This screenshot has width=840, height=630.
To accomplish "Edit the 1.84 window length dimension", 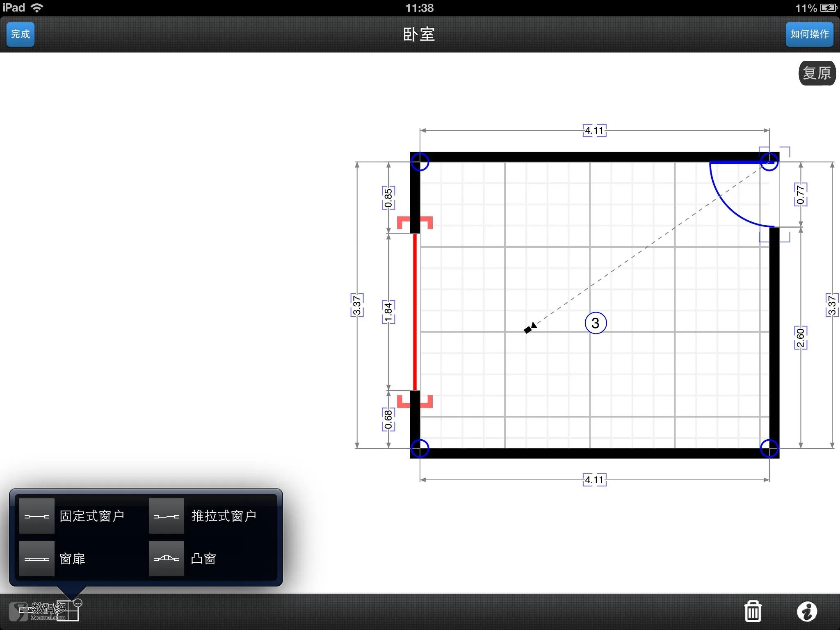I will [388, 312].
